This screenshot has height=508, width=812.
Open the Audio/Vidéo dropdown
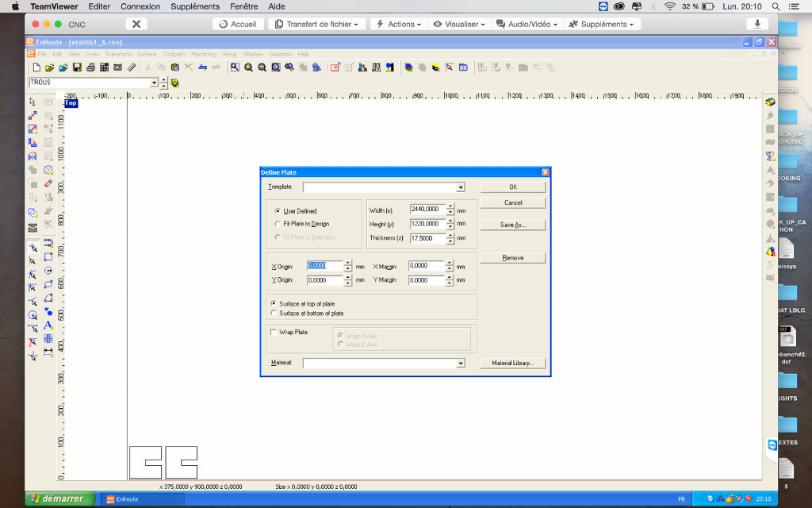pos(527,24)
